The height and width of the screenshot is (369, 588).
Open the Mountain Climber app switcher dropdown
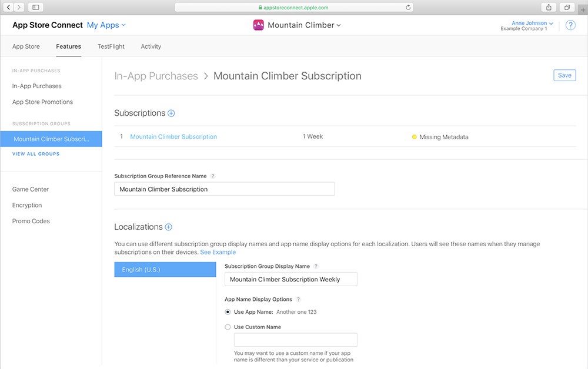pos(304,25)
